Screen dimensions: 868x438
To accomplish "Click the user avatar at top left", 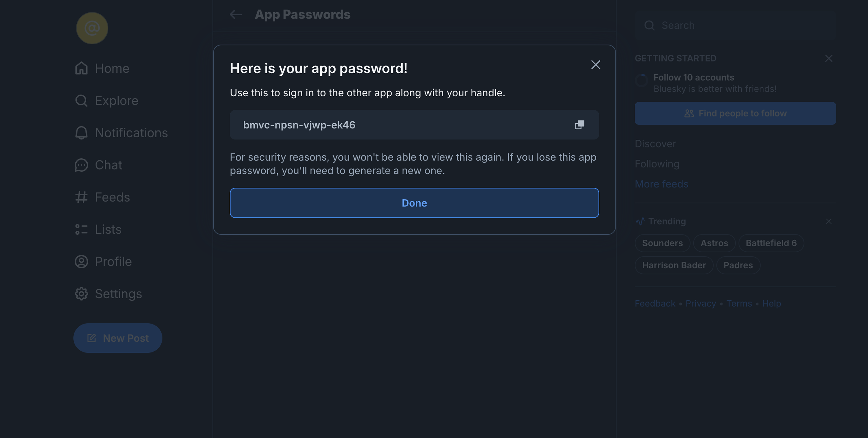I will pyautogui.click(x=92, y=28).
